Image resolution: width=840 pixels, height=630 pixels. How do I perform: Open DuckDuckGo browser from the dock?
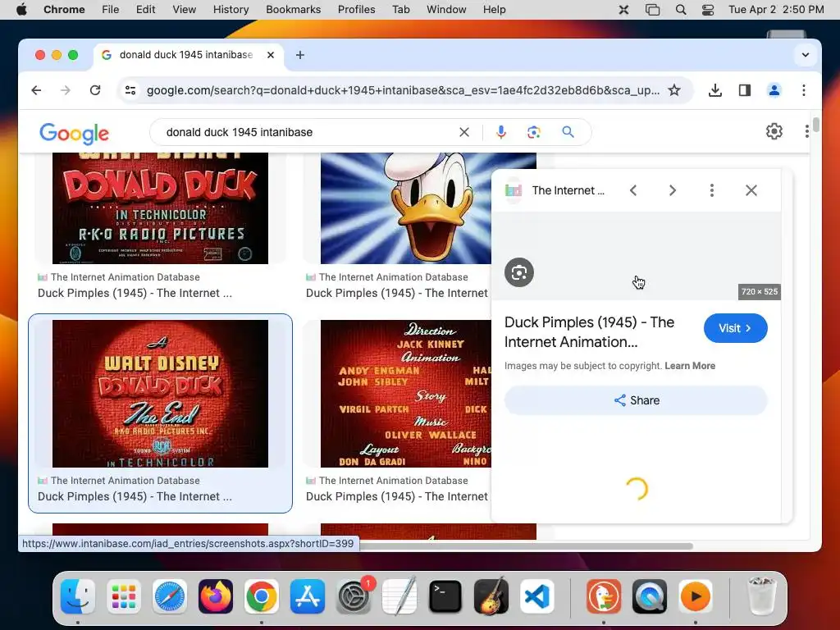tap(603, 596)
